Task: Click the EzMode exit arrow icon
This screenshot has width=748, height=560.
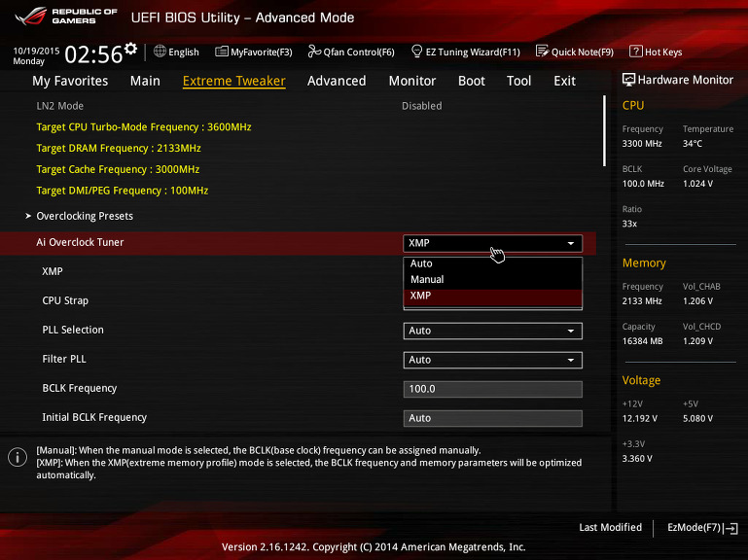Action: click(731, 528)
